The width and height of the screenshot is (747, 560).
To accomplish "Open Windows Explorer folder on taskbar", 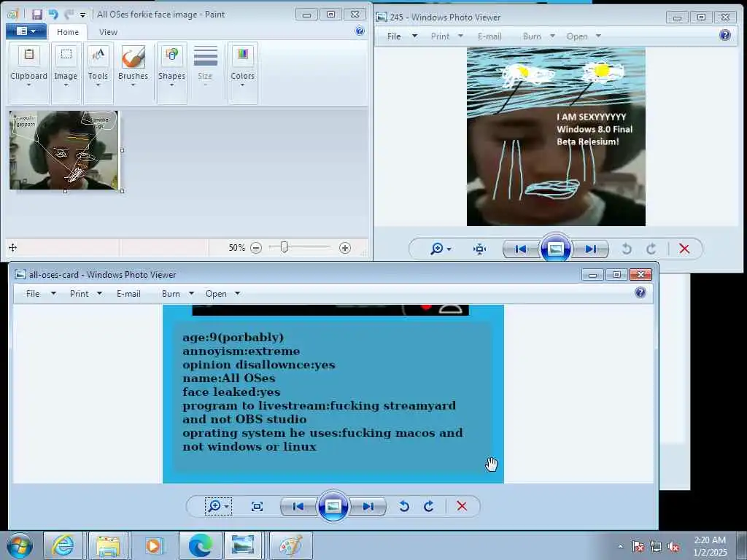I will 108,545.
